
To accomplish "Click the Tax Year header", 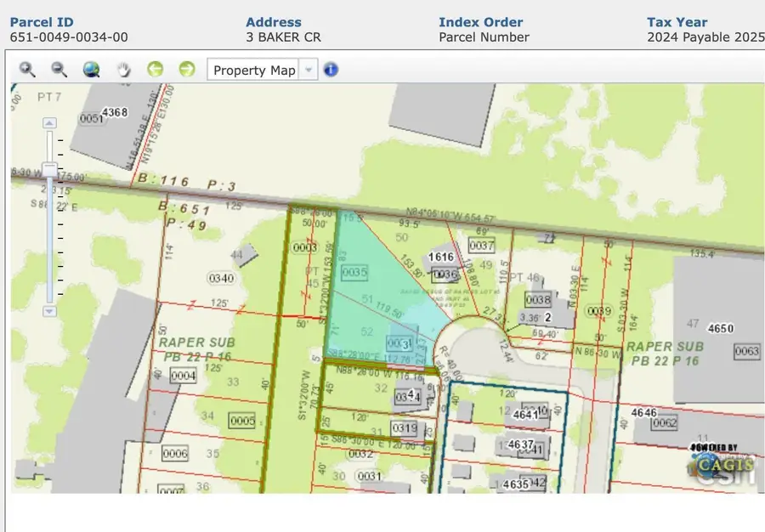I will pyautogui.click(x=676, y=22).
